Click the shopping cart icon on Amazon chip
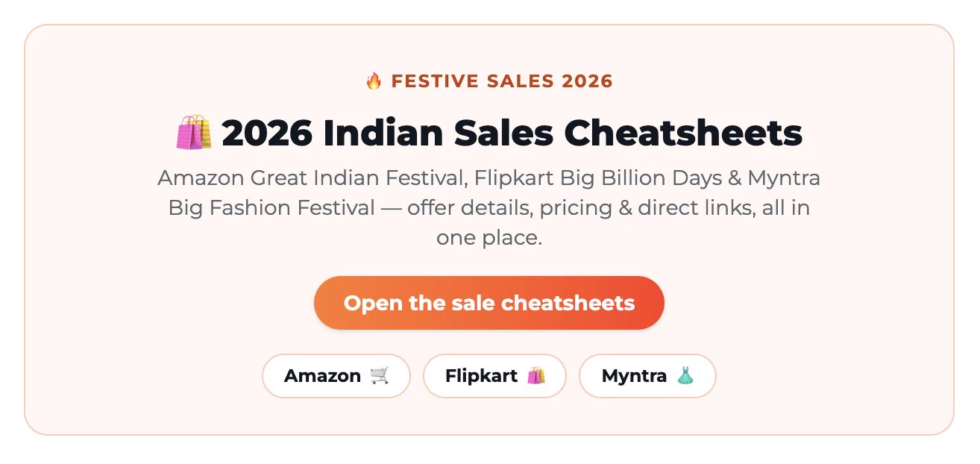This screenshot has width=980, height=464. pyautogui.click(x=380, y=375)
